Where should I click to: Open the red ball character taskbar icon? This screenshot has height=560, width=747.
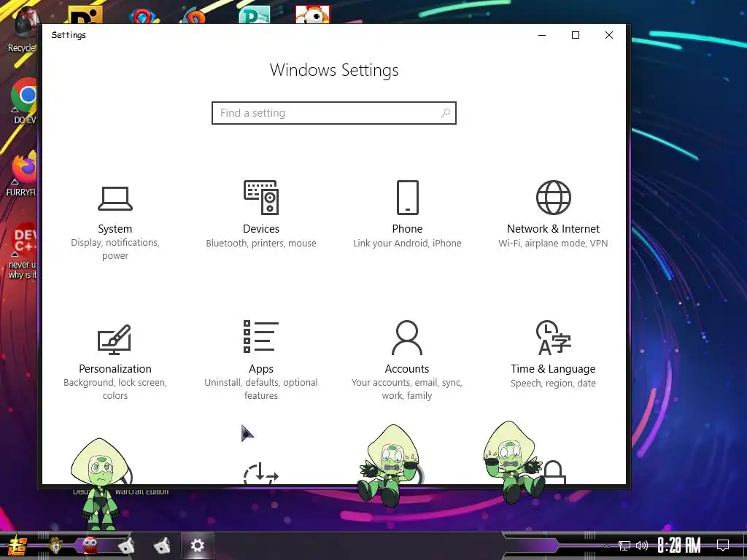90,544
